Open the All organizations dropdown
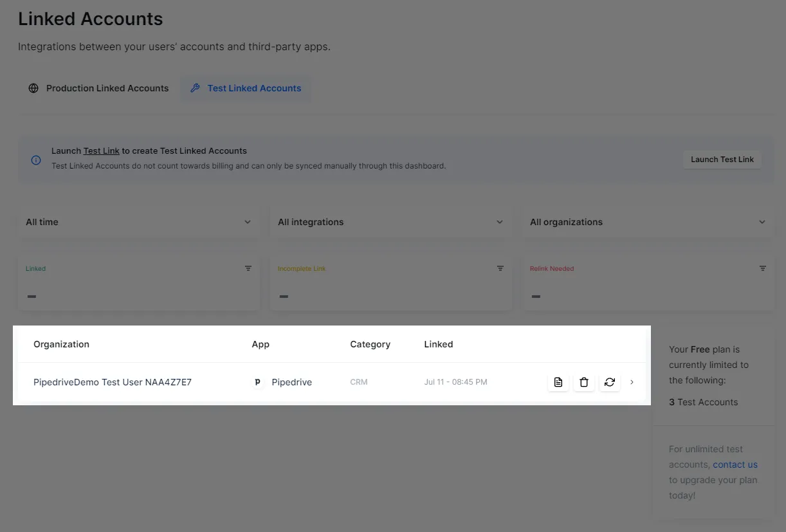The image size is (786, 532). click(648, 222)
